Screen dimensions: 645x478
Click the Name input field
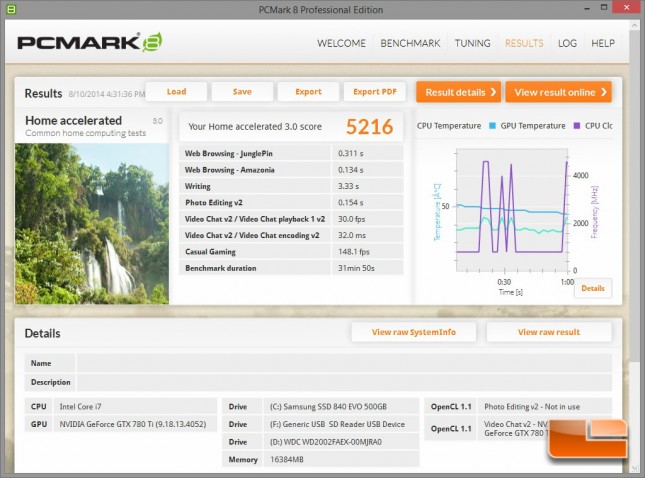[x=344, y=363]
